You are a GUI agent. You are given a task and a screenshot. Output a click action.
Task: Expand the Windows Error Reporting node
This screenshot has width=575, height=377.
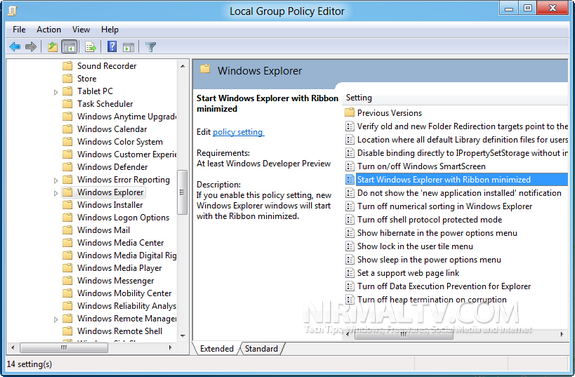click(x=56, y=180)
